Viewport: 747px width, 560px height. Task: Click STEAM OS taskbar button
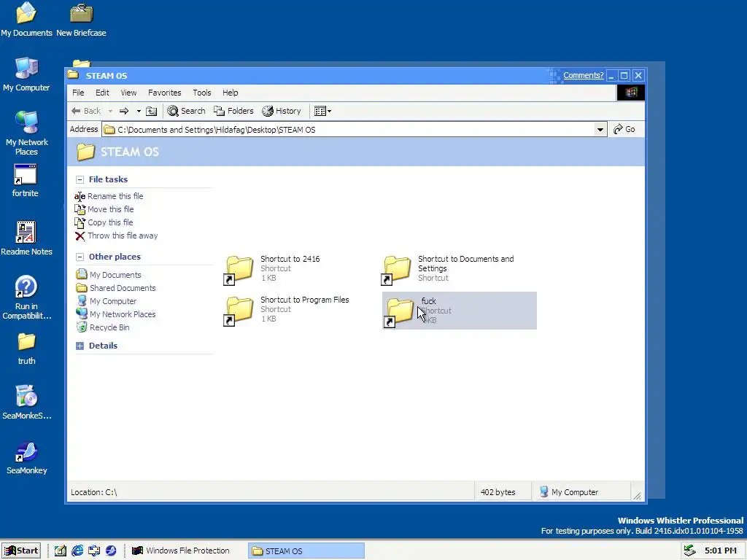click(x=306, y=551)
